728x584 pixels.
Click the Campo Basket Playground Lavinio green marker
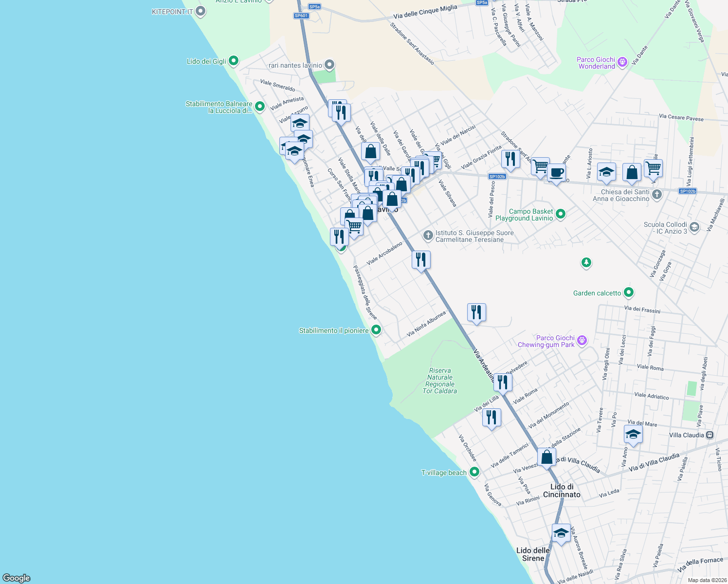pos(560,214)
